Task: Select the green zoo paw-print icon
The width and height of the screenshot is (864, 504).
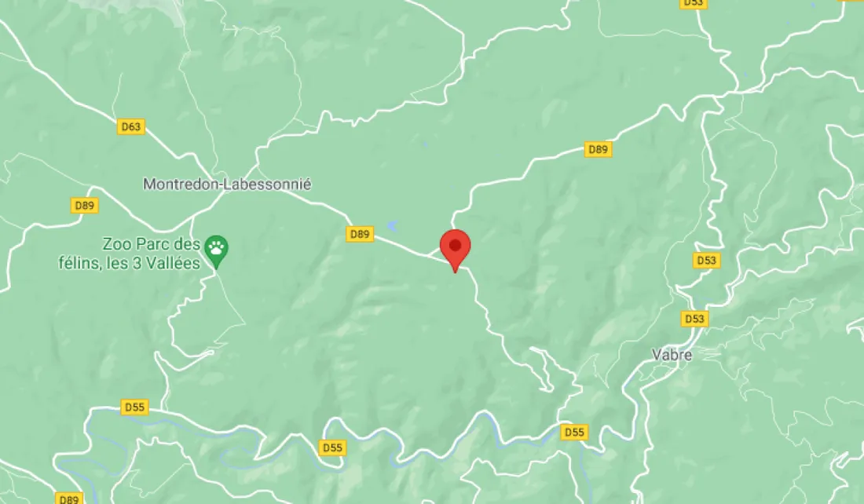Action: point(216,252)
